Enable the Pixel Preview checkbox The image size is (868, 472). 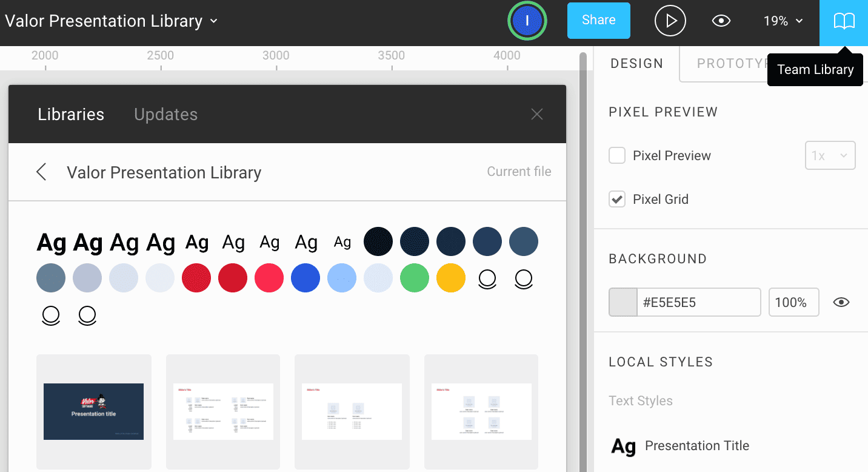pyautogui.click(x=616, y=155)
